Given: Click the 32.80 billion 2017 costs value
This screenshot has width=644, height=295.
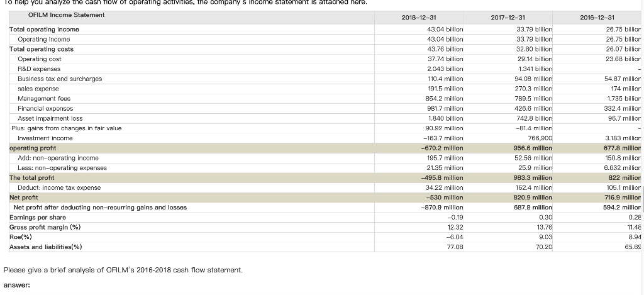Looking at the screenshot, I should coord(535,49).
